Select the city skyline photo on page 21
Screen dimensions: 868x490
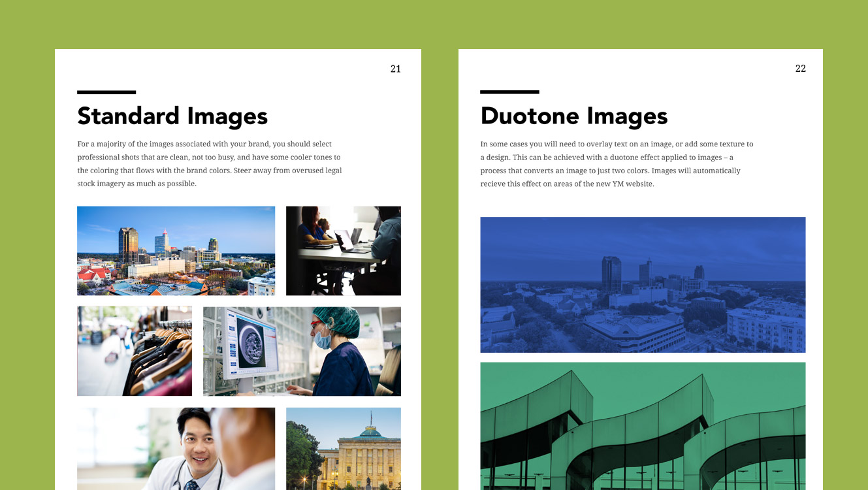pyautogui.click(x=176, y=251)
